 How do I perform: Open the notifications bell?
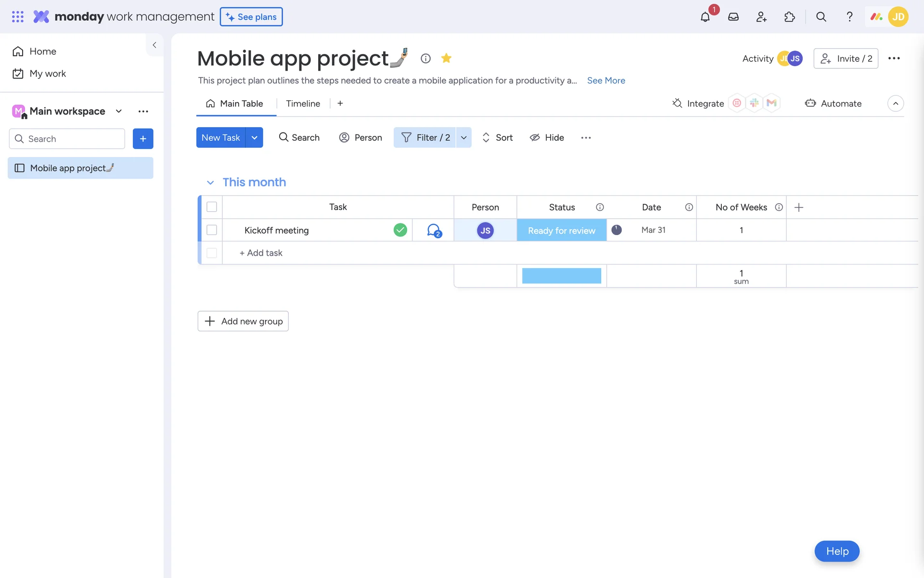click(705, 17)
